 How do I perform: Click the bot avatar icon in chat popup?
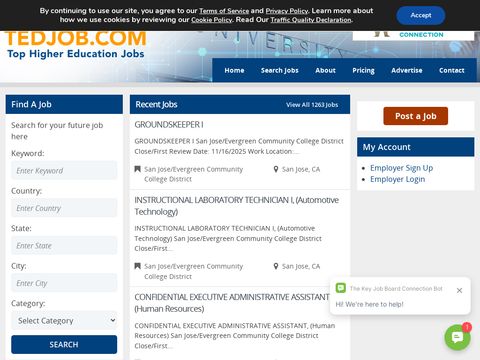pyautogui.click(x=341, y=288)
